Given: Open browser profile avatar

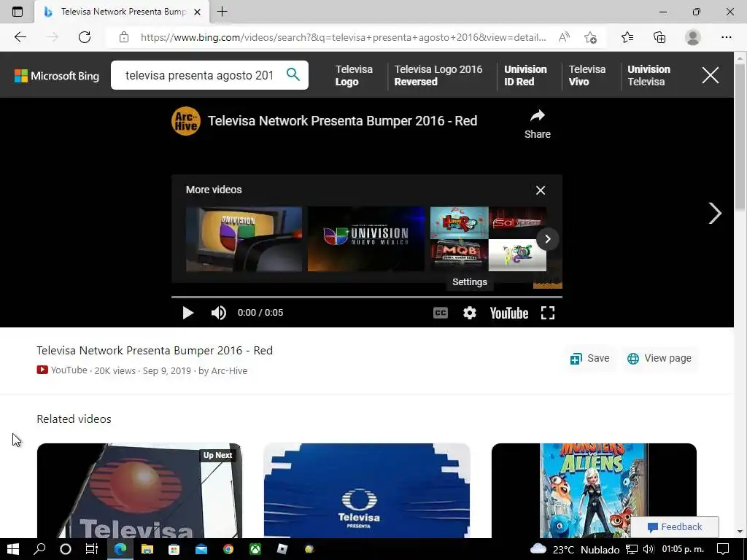Looking at the screenshot, I should coord(693,37).
